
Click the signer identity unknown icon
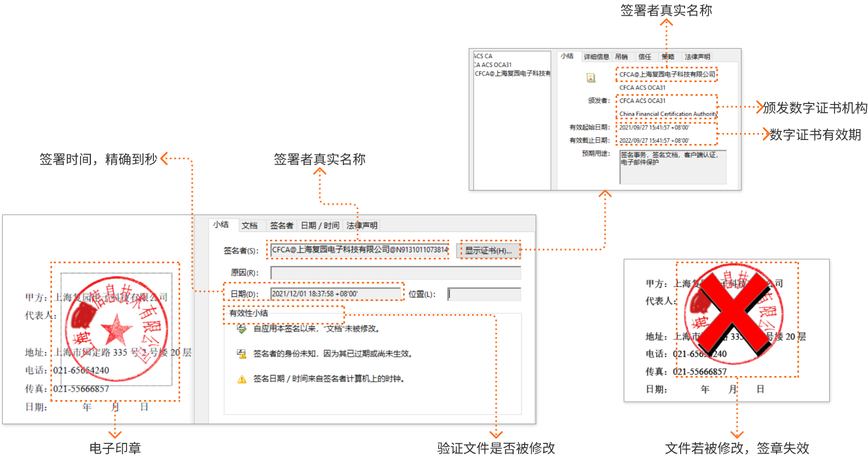(x=242, y=354)
